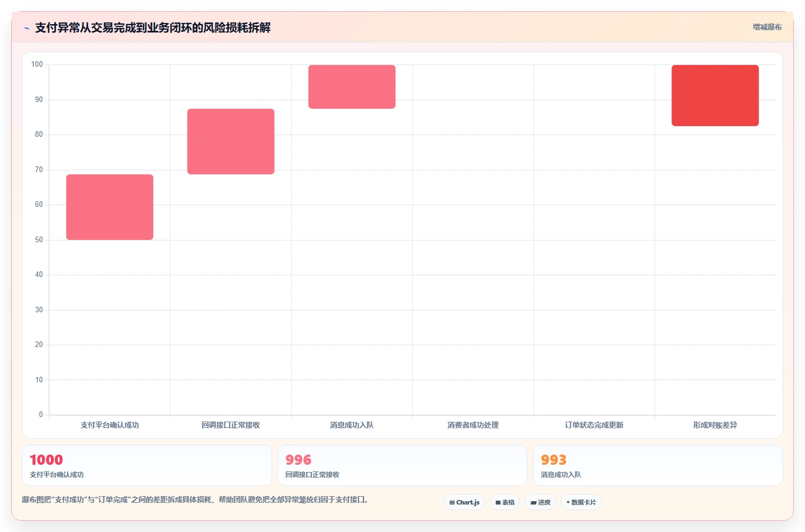Click the chart title 支付异常从交易完成到业务闭环的风险损耗拆解
Screen dimensions: 805x532
click(153, 27)
